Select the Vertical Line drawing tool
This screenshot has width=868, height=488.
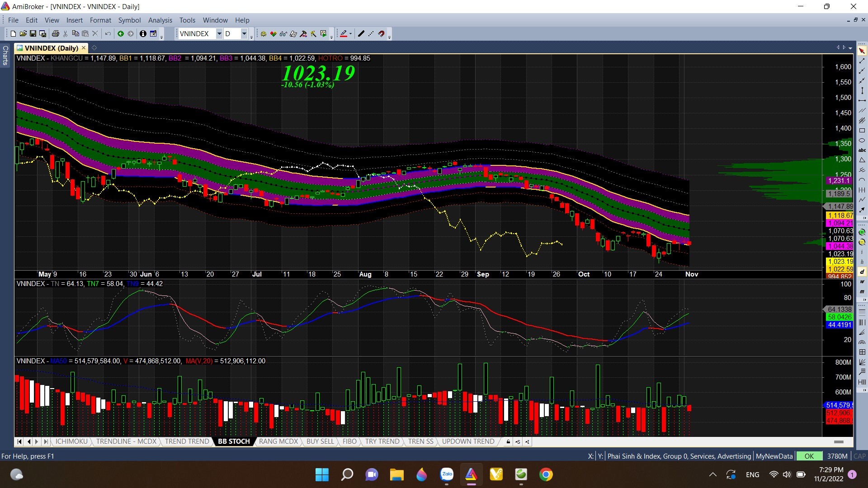[x=862, y=90]
